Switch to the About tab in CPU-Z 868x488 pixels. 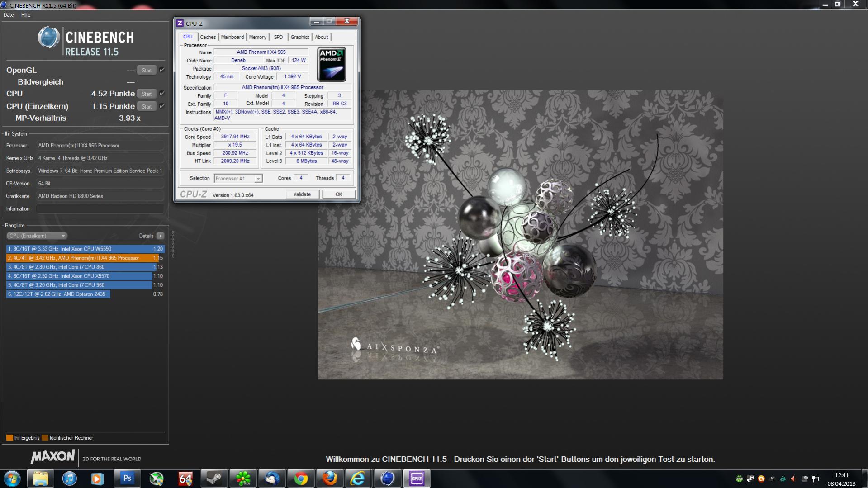click(x=322, y=37)
